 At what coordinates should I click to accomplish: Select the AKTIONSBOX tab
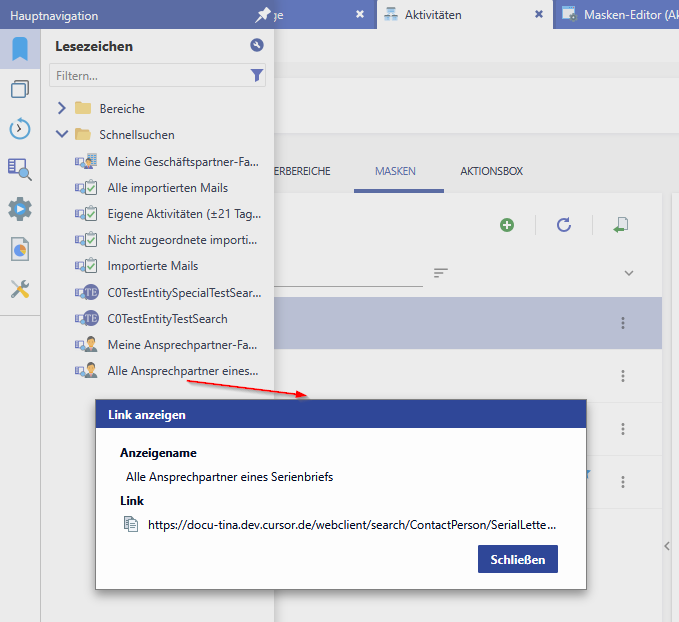(x=491, y=171)
